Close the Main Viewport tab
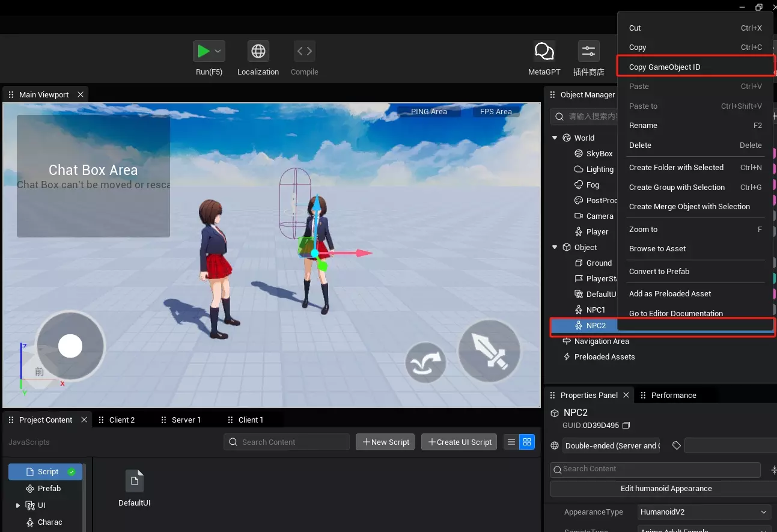This screenshot has width=777, height=532. pos(81,94)
